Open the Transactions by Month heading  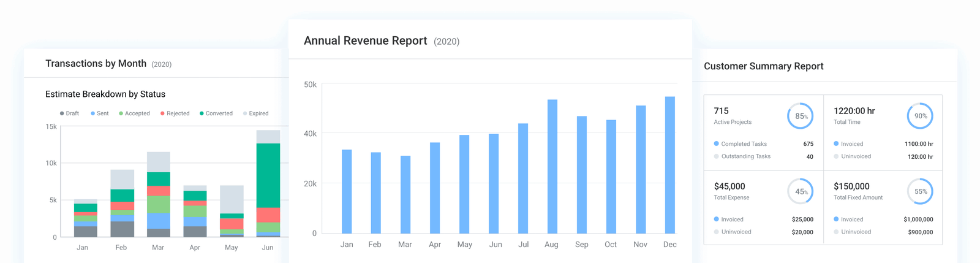click(x=96, y=64)
